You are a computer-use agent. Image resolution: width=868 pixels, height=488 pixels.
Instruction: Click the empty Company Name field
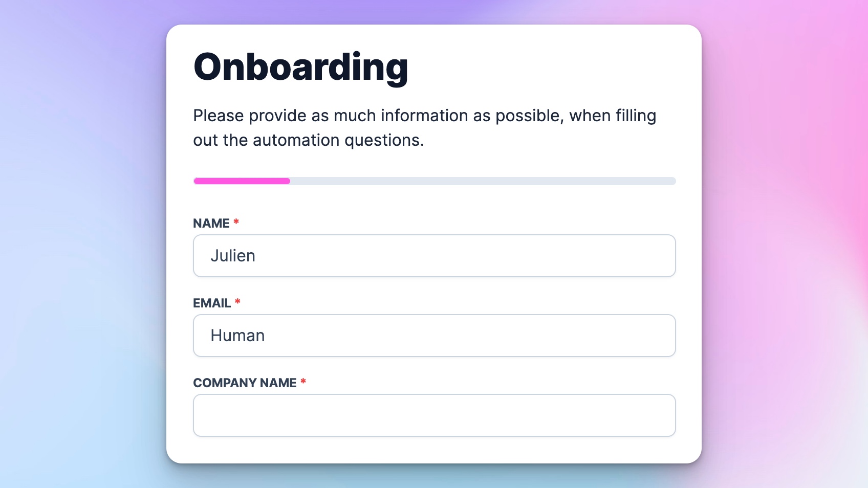click(x=434, y=415)
